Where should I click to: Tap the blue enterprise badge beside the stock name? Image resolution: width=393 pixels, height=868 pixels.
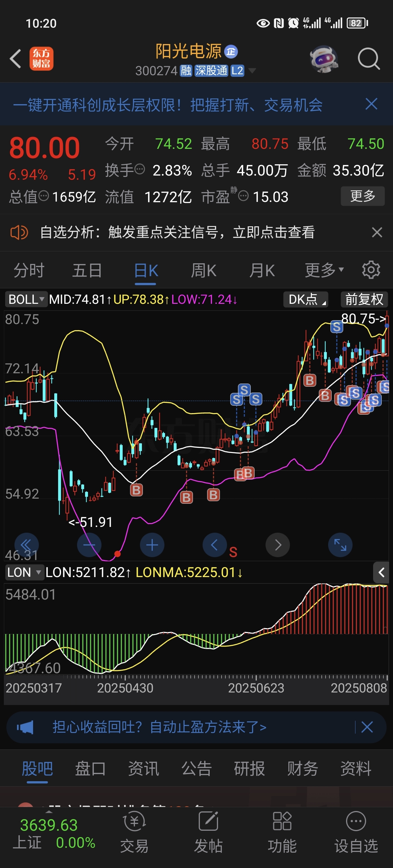(231, 51)
